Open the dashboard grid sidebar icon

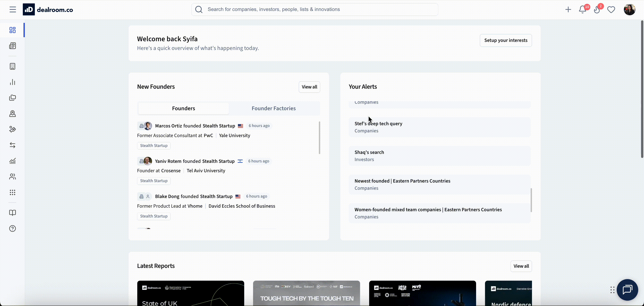[x=13, y=30]
